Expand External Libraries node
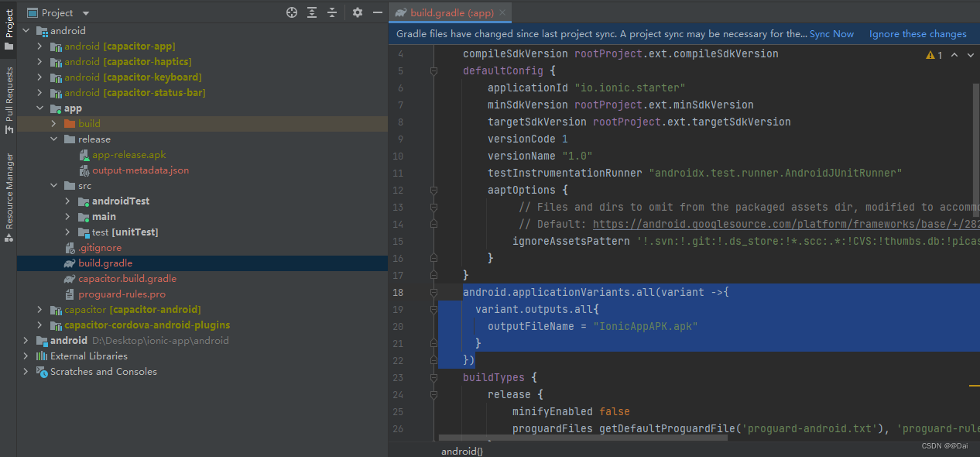The image size is (980, 457). pyautogui.click(x=26, y=356)
